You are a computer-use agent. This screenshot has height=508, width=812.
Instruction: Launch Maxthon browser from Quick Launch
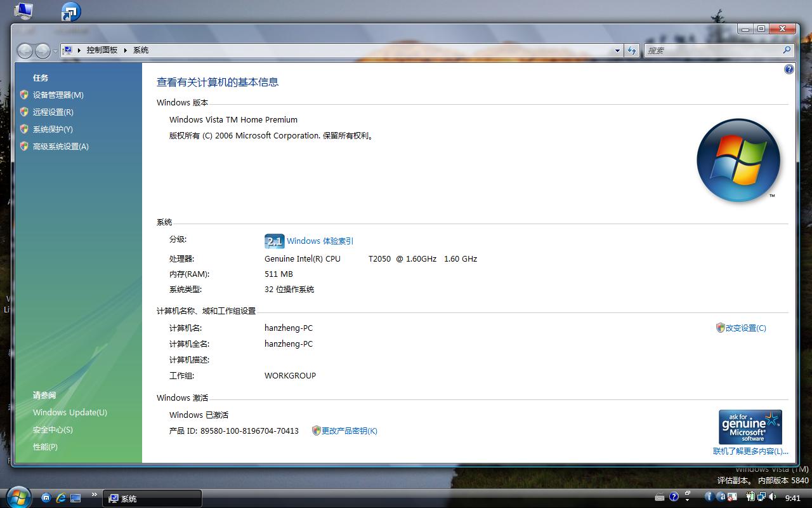46,498
